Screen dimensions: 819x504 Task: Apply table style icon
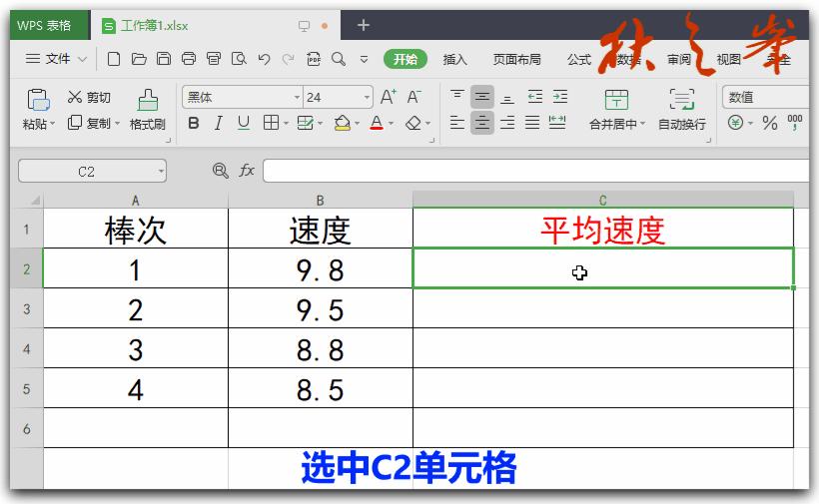[305, 123]
